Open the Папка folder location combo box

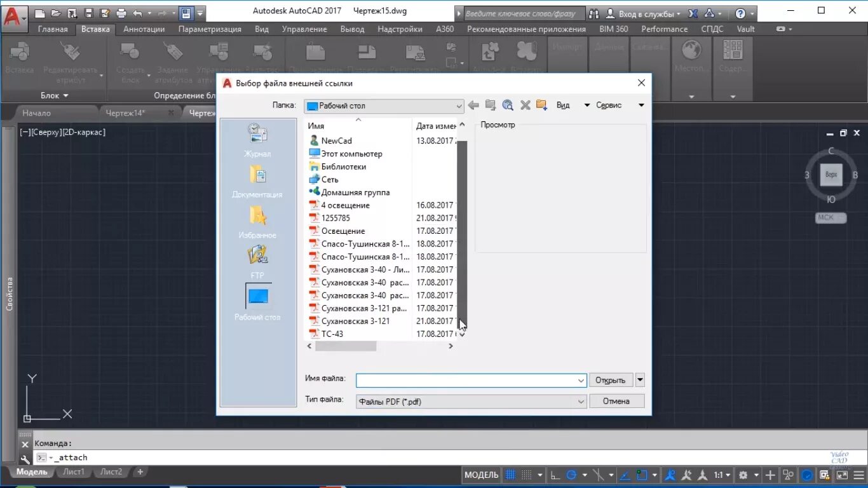point(384,105)
